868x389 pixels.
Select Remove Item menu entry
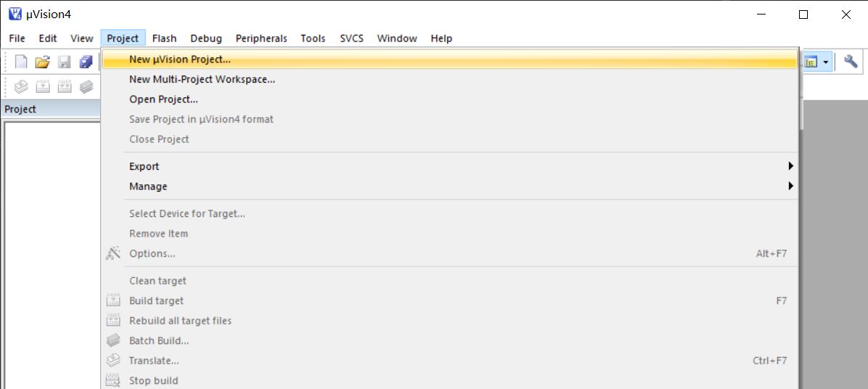(449, 234)
